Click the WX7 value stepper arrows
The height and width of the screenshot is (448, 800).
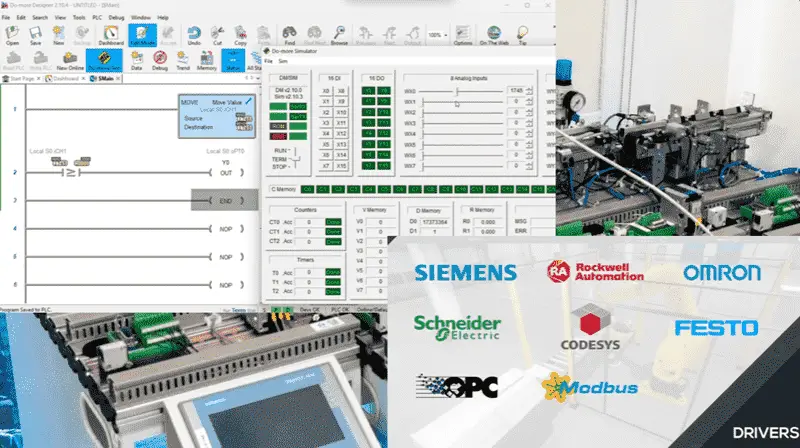tap(529, 166)
